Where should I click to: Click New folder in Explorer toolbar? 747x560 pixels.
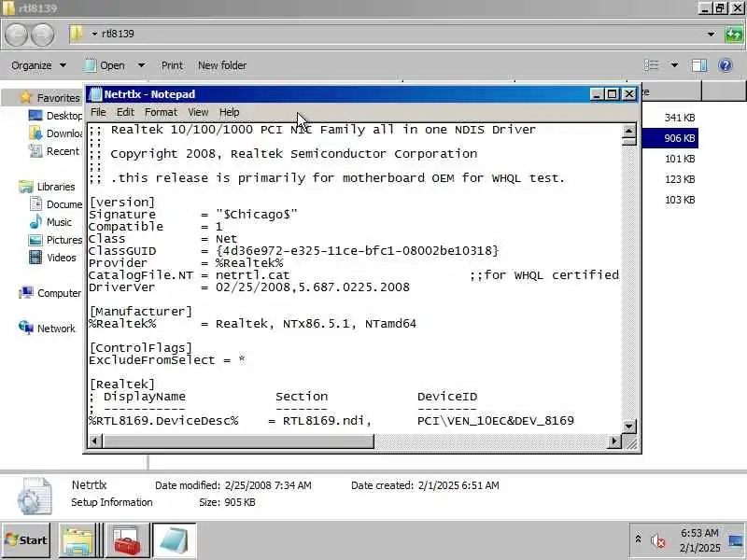[x=222, y=65]
